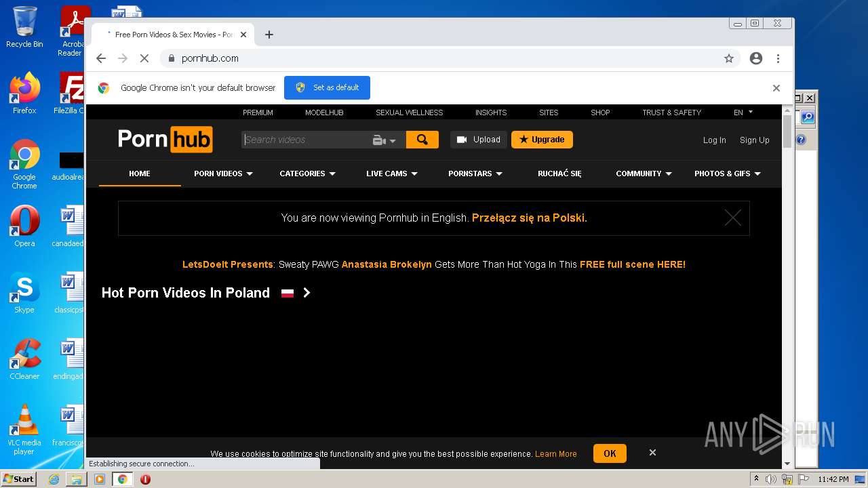Image resolution: width=868 pixels, height=488 pixels.
Task: Click the orange search magnifier button
Action: [x=422, y=140]
